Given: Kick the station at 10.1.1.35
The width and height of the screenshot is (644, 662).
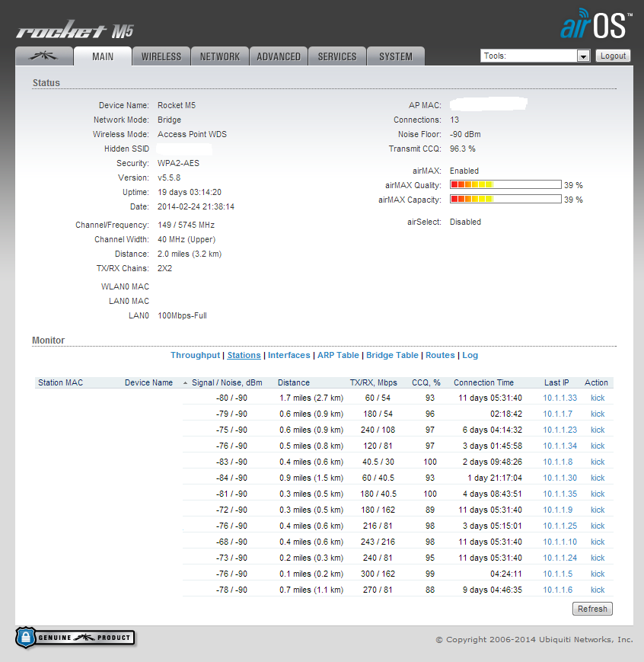Looking at the screenshot, I should pyautogui.click(x=598, y=494).
